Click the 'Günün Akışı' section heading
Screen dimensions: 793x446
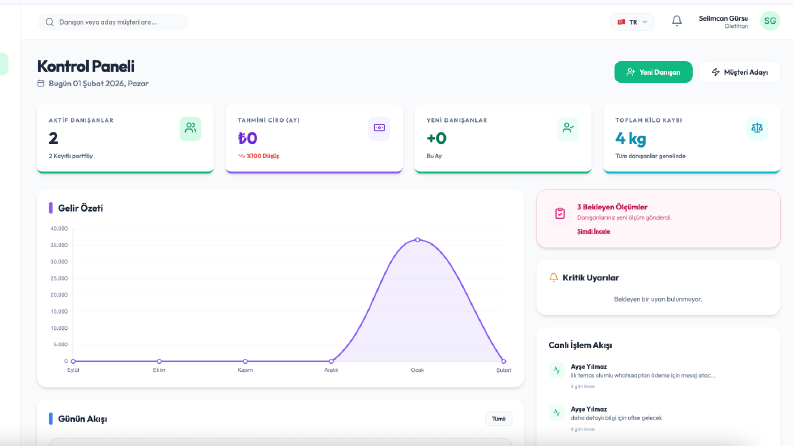(82, 419)
